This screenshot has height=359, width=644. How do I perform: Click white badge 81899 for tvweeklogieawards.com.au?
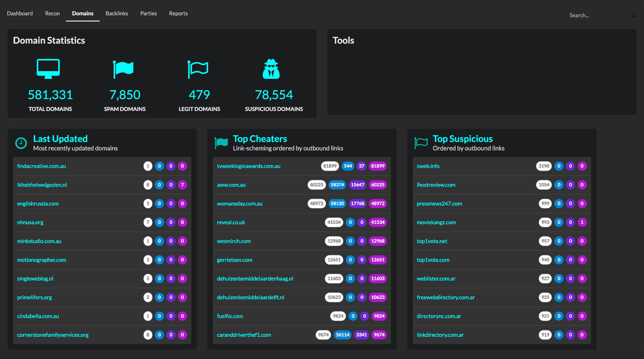coord(330,166)
